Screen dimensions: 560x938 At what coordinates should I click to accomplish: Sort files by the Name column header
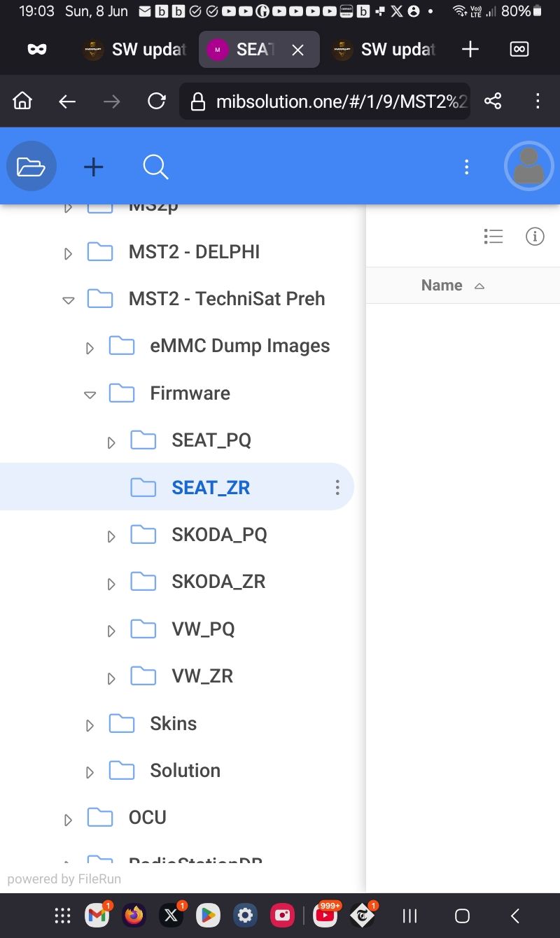[442, 286]
